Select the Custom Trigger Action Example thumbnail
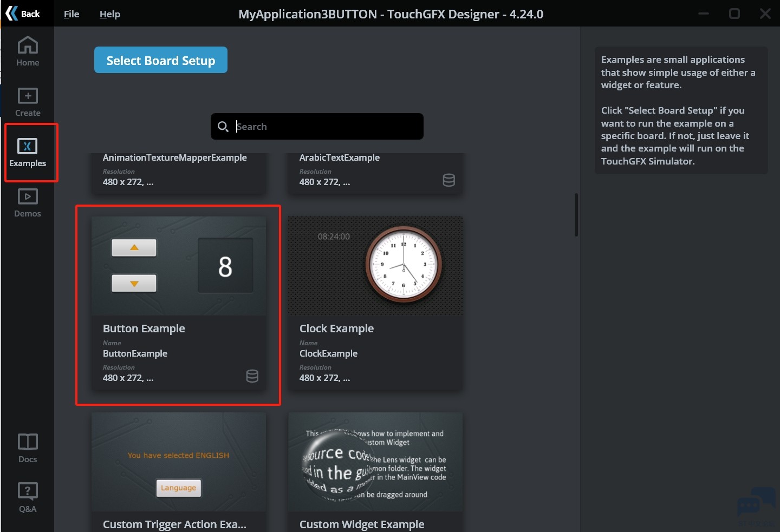The width and height of the screenshot is (780, 532). (179, 462)
